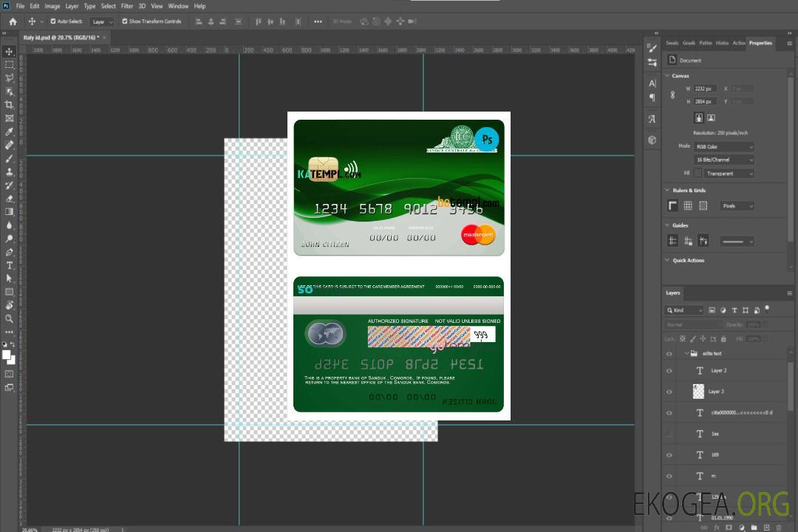Switch to the Actions panel tab
798x532 pixels.
tap(738, 44)
